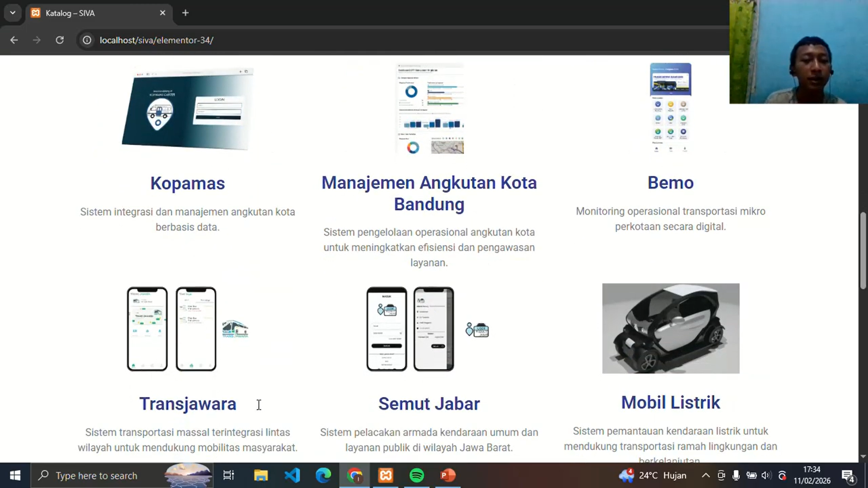Image resolution: width=868 pixels, height=488 pixels.
Task: Open File Explorer from the taskbar
Action: [260, 475]
